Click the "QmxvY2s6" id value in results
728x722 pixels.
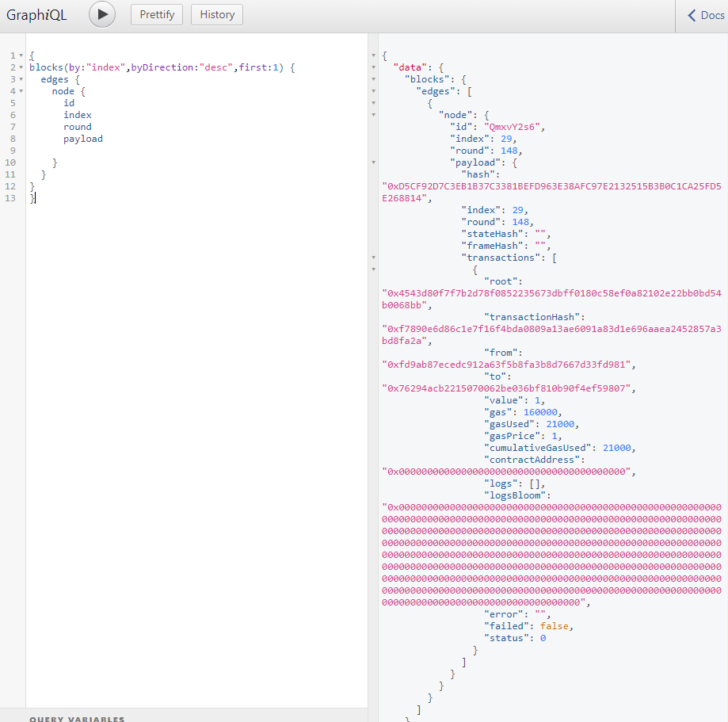(512, 127)
